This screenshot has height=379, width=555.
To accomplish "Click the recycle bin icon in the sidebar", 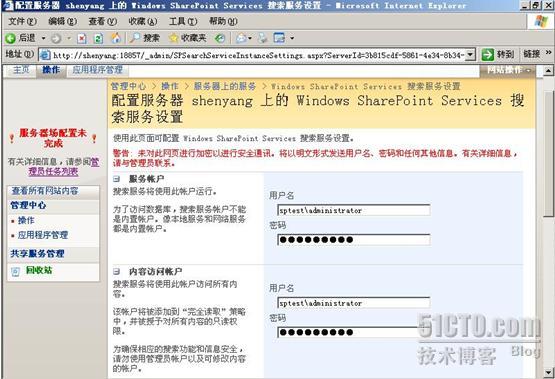I will (x=16, y=271).
